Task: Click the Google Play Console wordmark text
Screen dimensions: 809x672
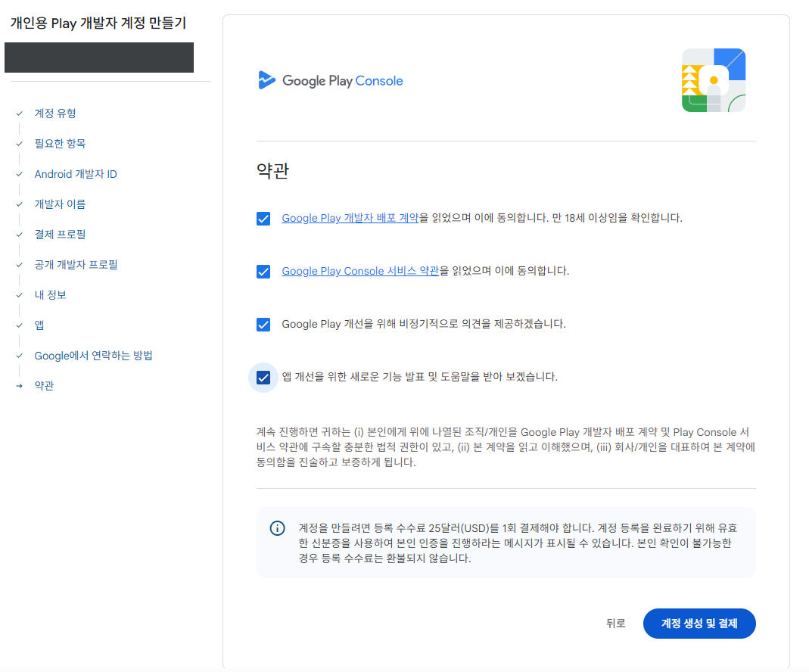Action: [343, 81]
